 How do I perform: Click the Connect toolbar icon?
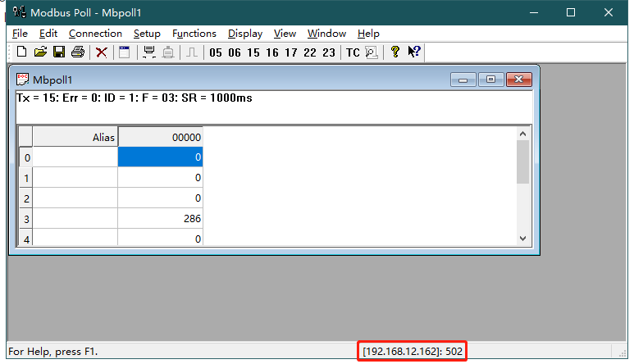149,52
